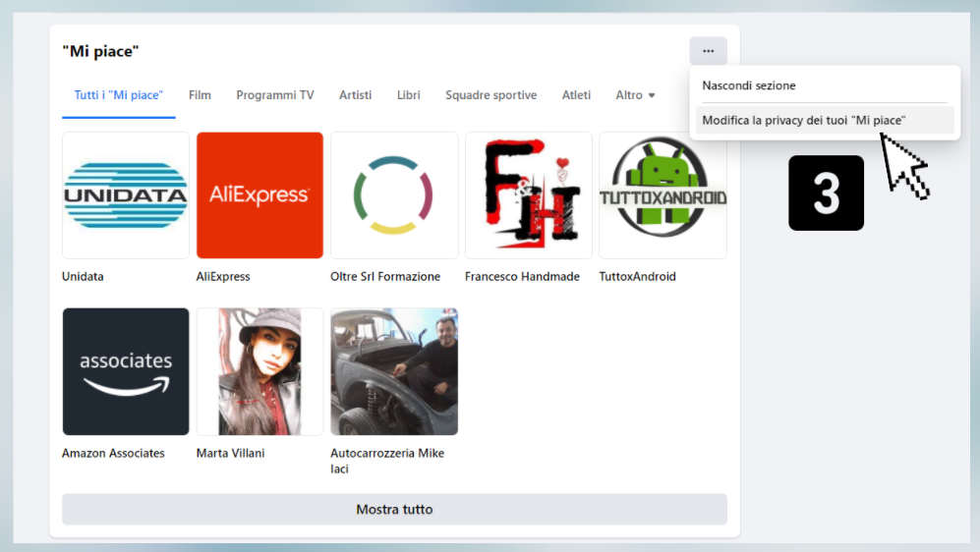980x552 pixels.
Task: Switch to the 'Tutti i Mi piace' tab
Action: pyautogui.click(x=119, y=95)
